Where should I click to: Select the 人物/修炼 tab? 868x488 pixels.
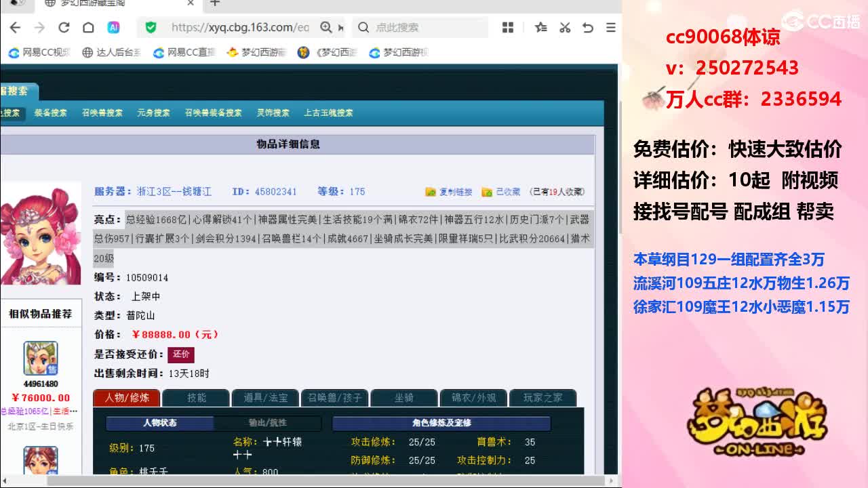tap(126, 398)
